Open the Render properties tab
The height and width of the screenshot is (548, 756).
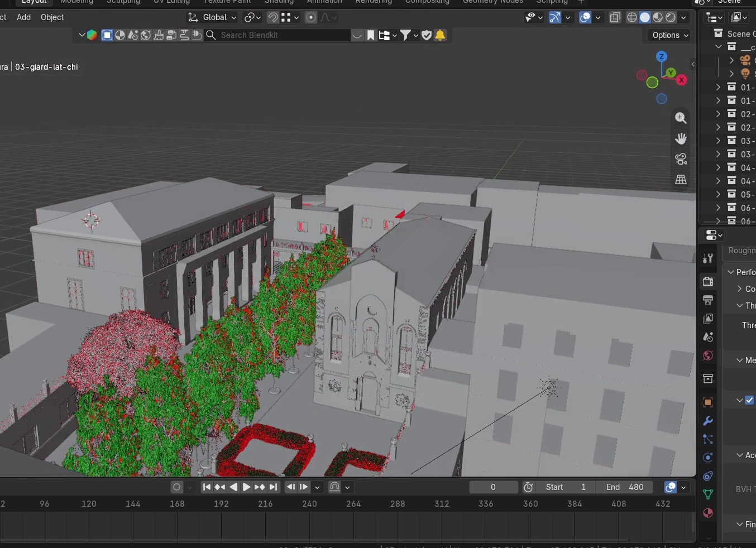[x=708, y=281]
